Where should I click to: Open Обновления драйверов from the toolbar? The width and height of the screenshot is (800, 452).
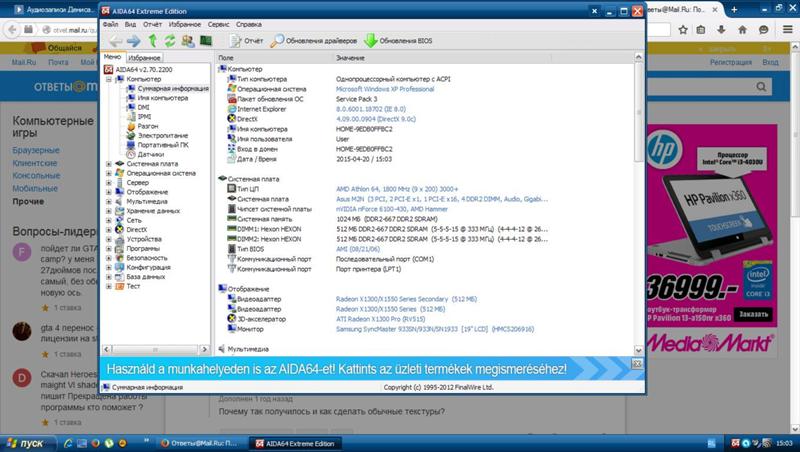[x=314, y=41]
